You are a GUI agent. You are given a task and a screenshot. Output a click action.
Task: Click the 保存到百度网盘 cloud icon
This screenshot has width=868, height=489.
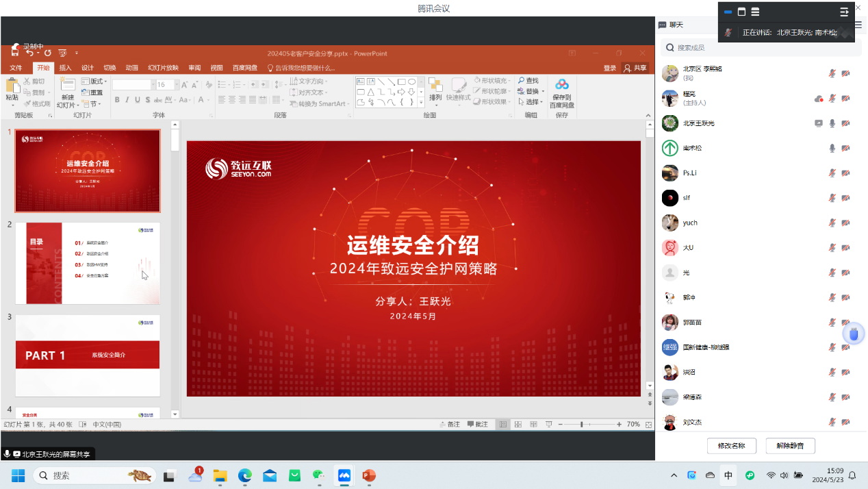tap(562, 85)
